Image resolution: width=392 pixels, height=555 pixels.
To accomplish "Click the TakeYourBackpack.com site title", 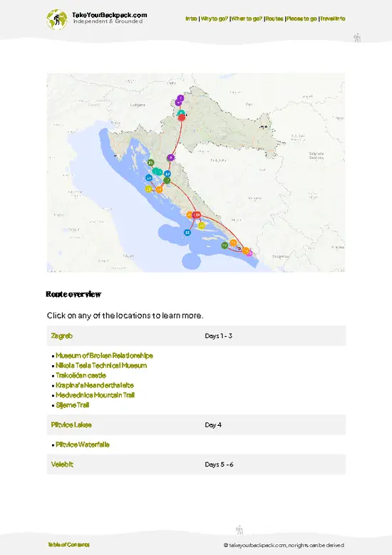I will [109, 15].
